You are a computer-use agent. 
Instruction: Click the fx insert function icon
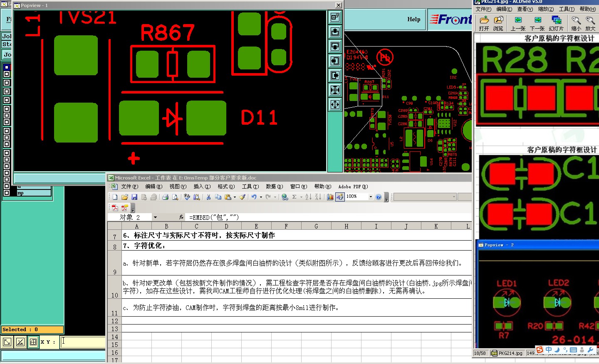(181, 217)
